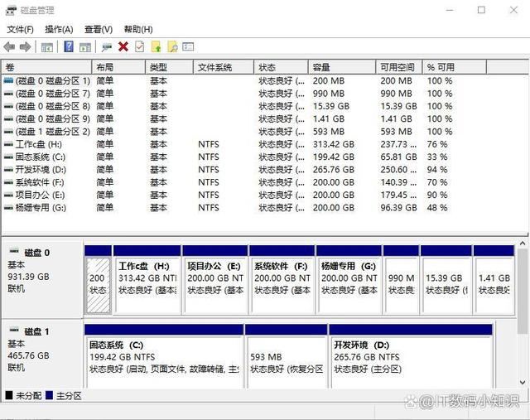Click the Disk Management title bar icon
The height and width of the screenshot is (420, 530).
pyautogui.click(x=11, y=11)
